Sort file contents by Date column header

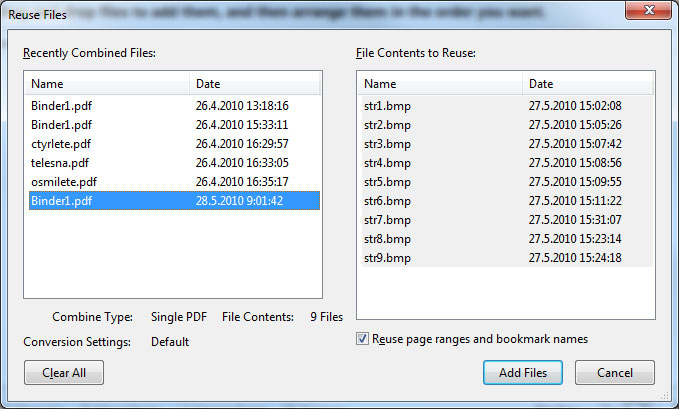[x=587, y=84]
